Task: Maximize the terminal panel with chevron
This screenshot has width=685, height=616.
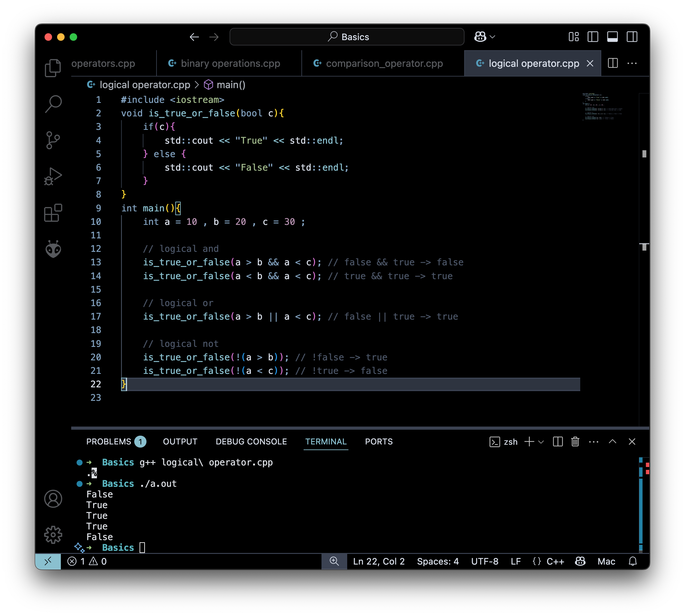Action: click(x=612, y=442)
